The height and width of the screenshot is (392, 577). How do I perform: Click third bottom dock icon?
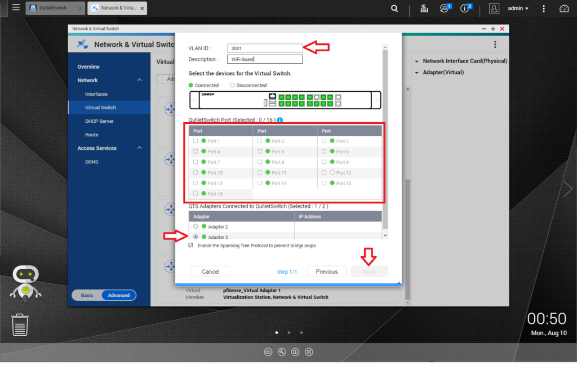295,352
